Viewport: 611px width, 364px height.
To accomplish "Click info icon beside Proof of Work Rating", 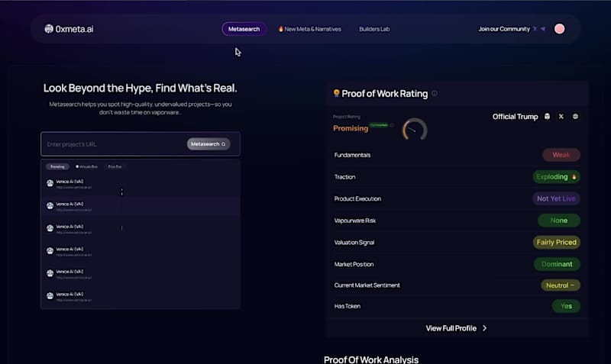I will [435, 93].
